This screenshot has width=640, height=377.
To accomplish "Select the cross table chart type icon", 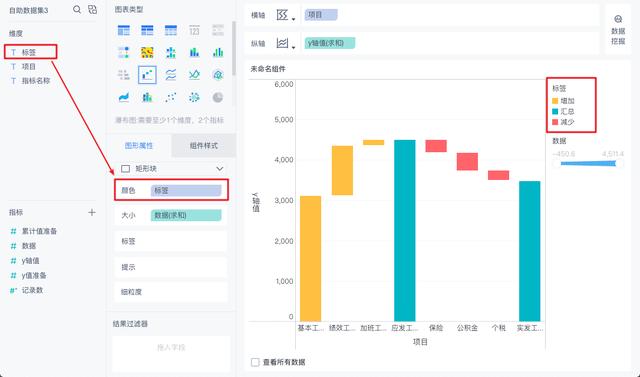I will point(147,30).
